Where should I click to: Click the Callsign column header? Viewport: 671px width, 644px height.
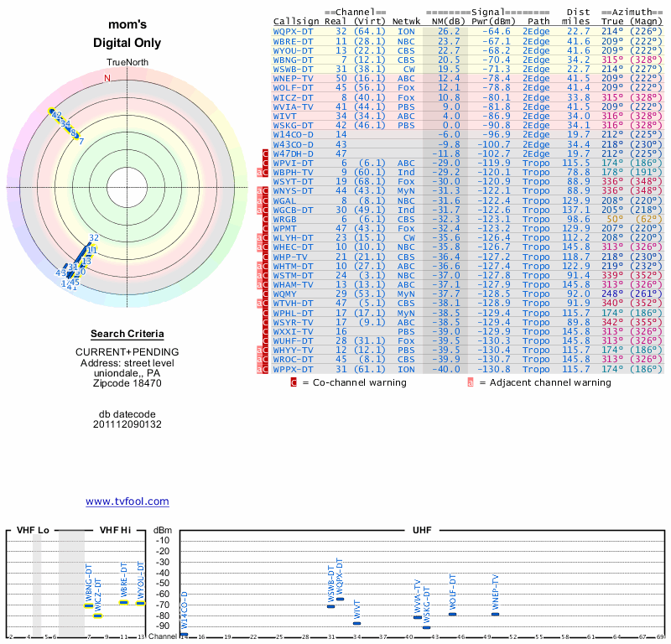tap(296, 21)
